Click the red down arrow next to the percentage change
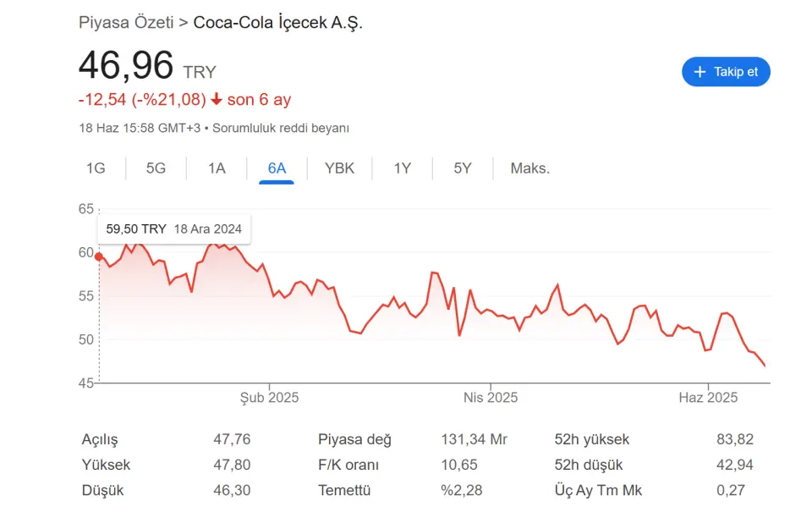 (217, 99)
